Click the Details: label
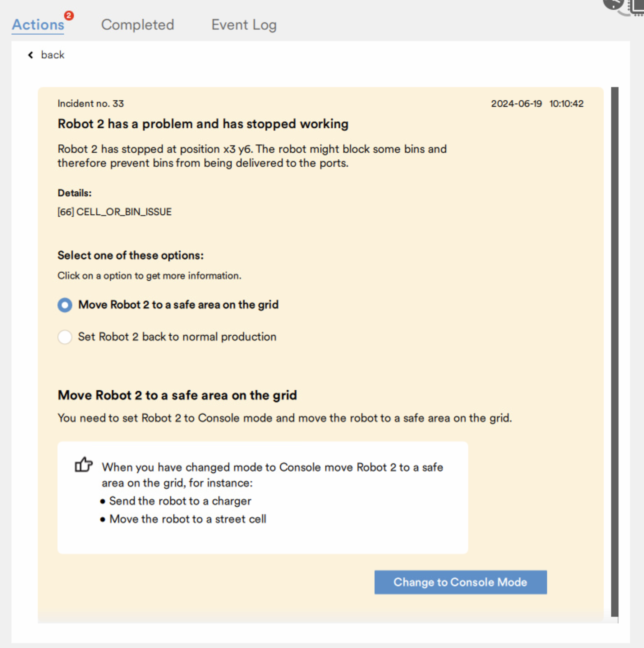This screenshot has height=648, width=644. coord(74,193)
